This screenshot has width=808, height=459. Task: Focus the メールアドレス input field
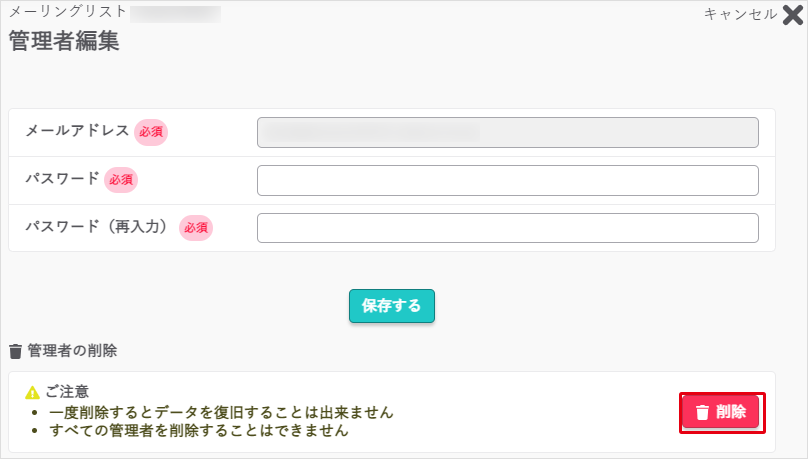[x=507, y=133]
